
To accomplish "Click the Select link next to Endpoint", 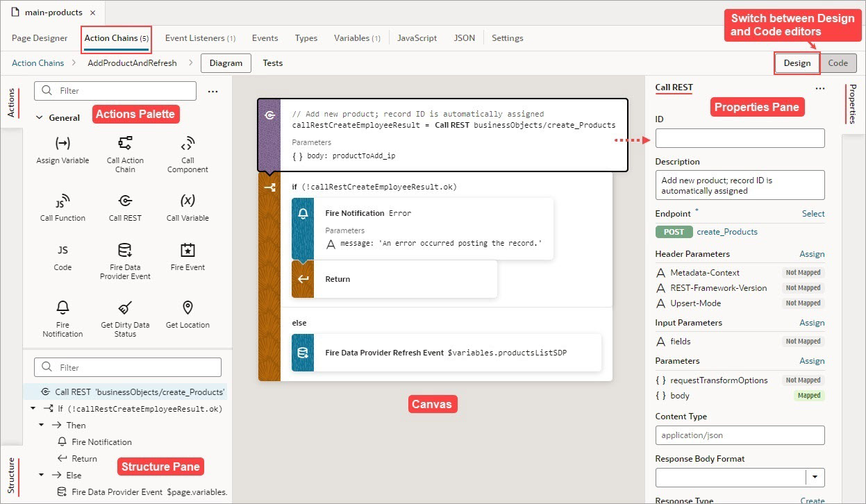I will (x=813, y=213).
